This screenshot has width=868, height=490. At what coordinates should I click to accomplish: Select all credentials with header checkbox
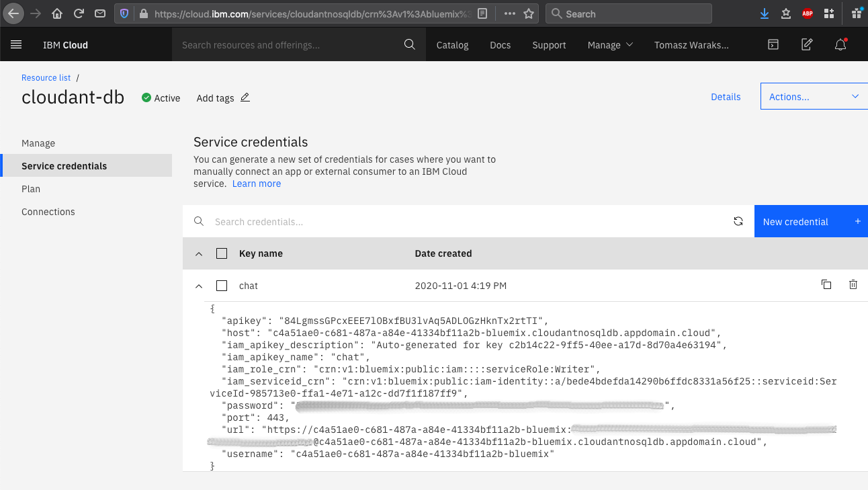222,253
